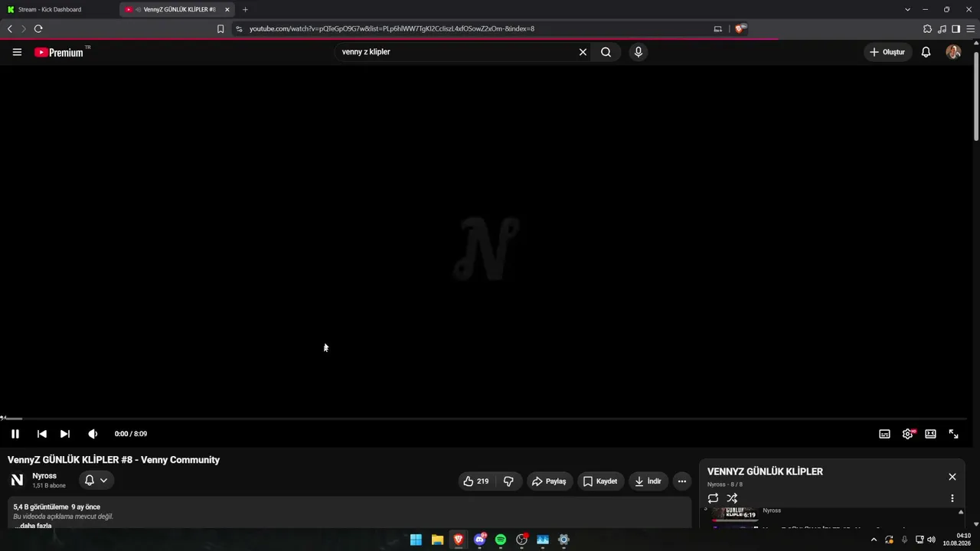Share the video via Paylaş
Screen dimensions: 980x551
[549, 481]
